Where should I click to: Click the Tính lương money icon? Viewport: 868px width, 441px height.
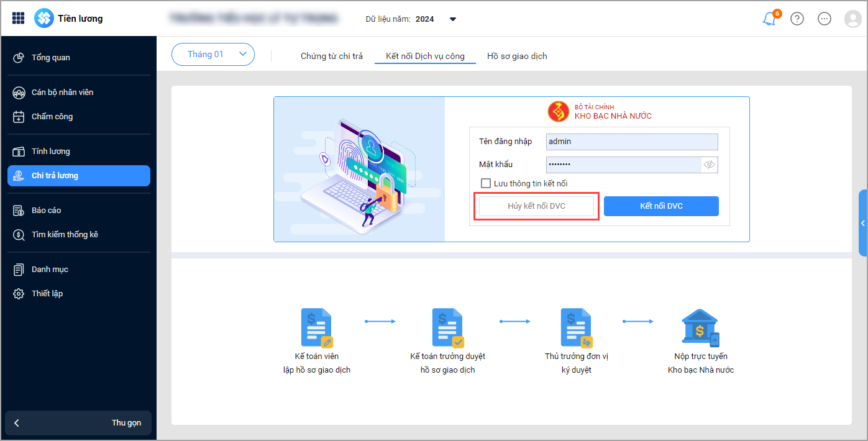point(19,152)
